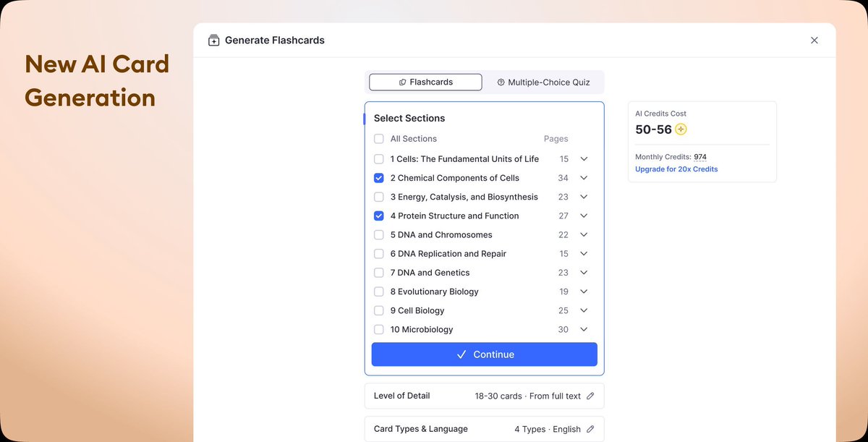Uncheck Protein Structure and Function

pos(379,216)
